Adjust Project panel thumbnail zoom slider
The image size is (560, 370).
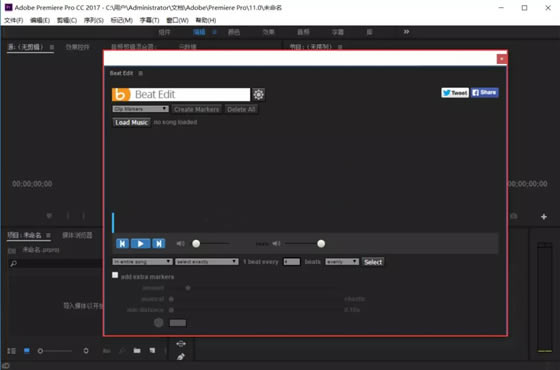point(40,351)
